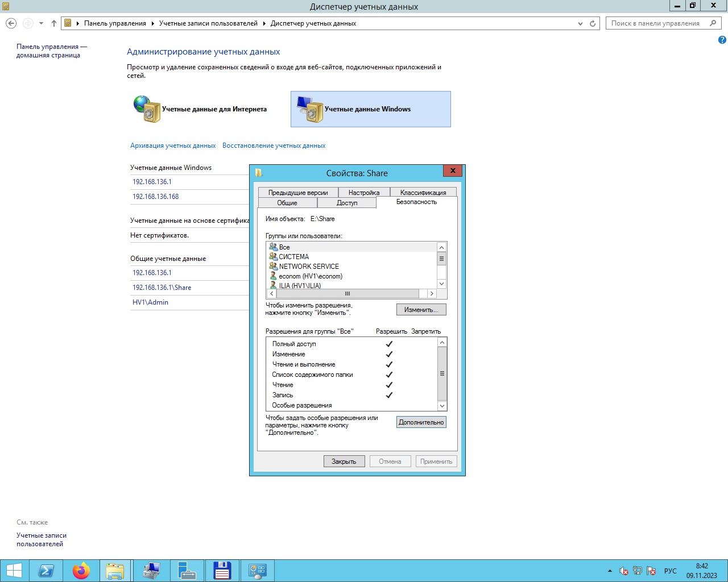Viewport: 728px width, 582px height.
Task: Click the floppy disk taskbar icon
Action: [x=222, y=571]
